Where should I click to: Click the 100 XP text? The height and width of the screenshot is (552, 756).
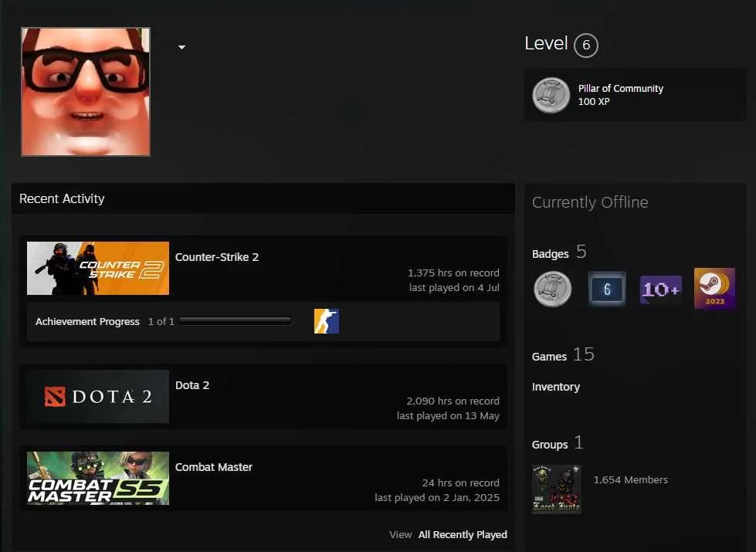(594, 101)
